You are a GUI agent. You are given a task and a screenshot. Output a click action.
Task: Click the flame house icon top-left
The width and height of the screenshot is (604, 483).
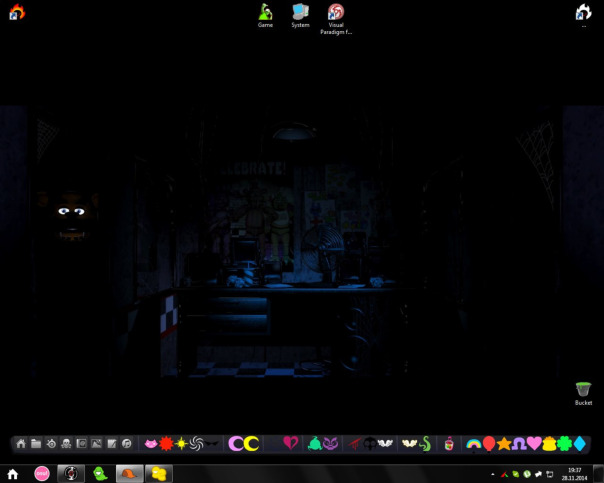pos(16,12)
